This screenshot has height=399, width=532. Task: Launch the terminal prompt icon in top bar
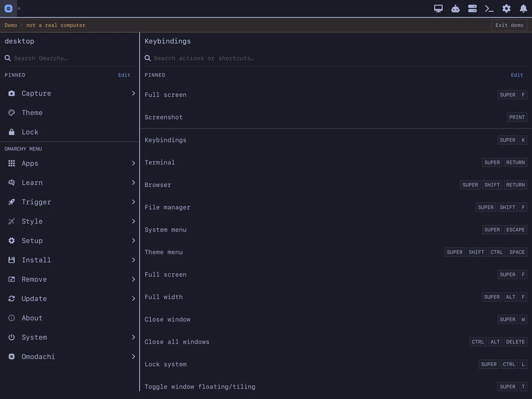point(489,9)
